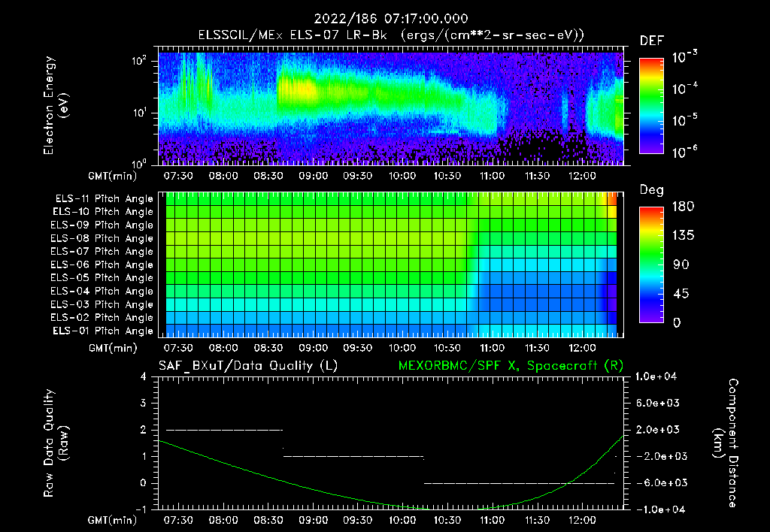Screen dimensions: 770x532
Task: Click the '-1' tick on the Raw Data Quality axis
Action: (141, 509)
